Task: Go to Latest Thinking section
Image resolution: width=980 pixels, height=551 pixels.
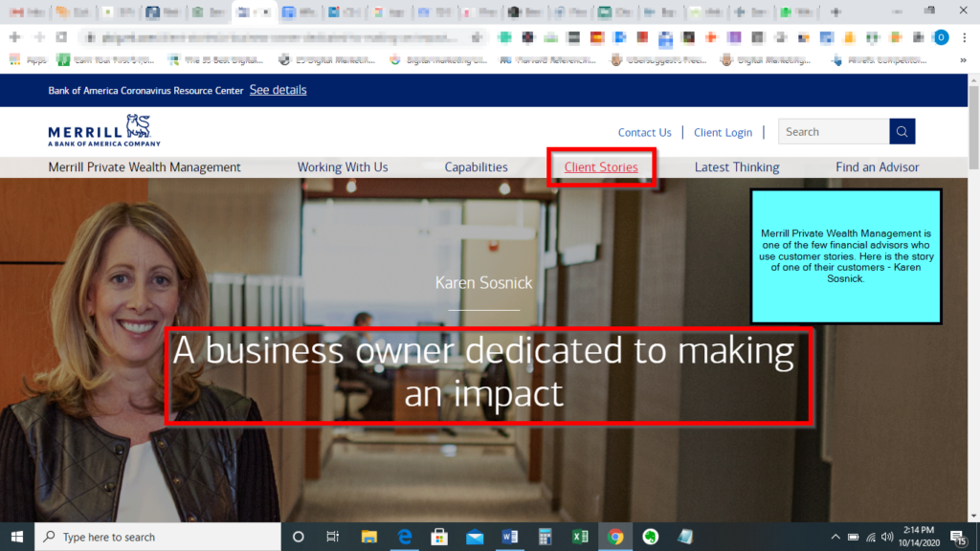Action: [x=736, y=167]
